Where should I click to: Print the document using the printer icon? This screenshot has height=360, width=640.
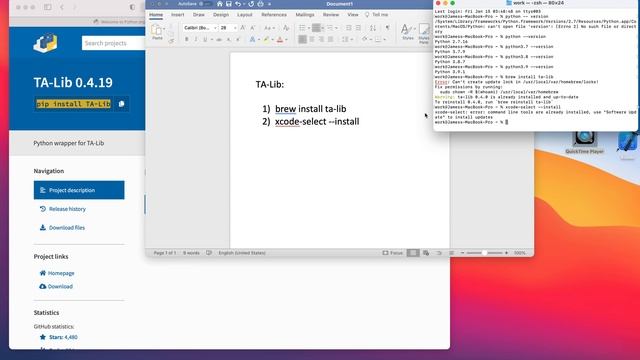[260, 4]
